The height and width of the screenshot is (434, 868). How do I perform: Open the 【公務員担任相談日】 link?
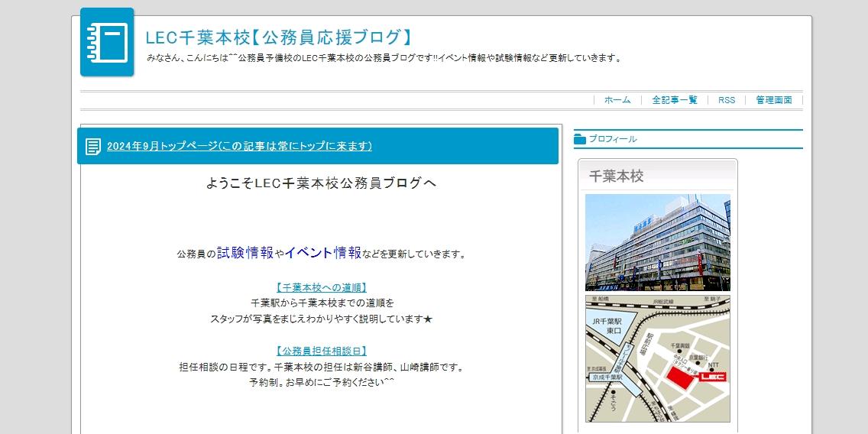321,351
